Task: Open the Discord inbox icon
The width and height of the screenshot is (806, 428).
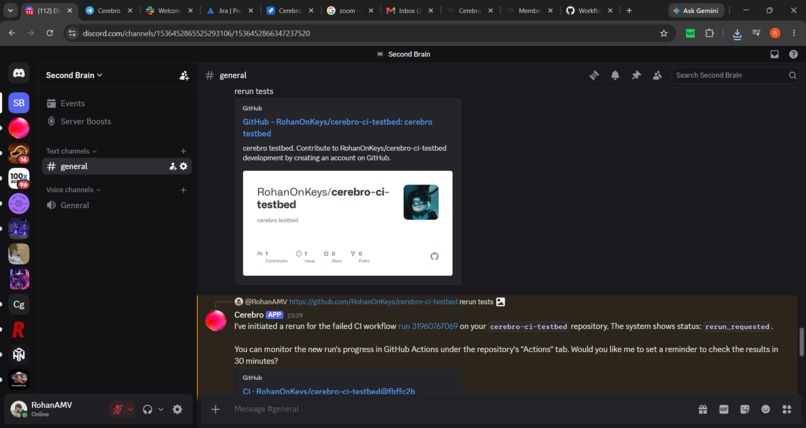Action: tap(775, 54)
